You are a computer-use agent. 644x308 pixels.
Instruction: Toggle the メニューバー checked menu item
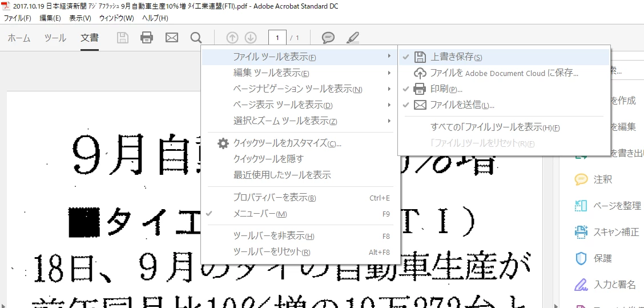(x=301, y=214)
